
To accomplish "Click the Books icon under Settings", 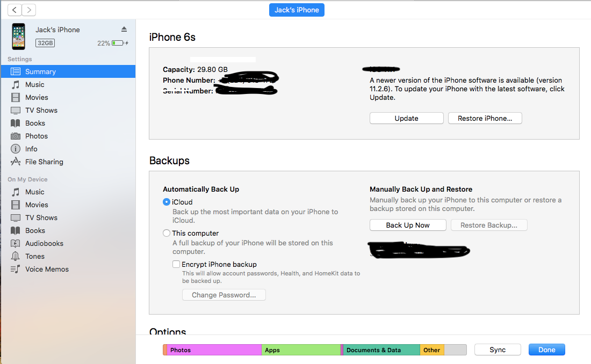I will tap(16, 123).
